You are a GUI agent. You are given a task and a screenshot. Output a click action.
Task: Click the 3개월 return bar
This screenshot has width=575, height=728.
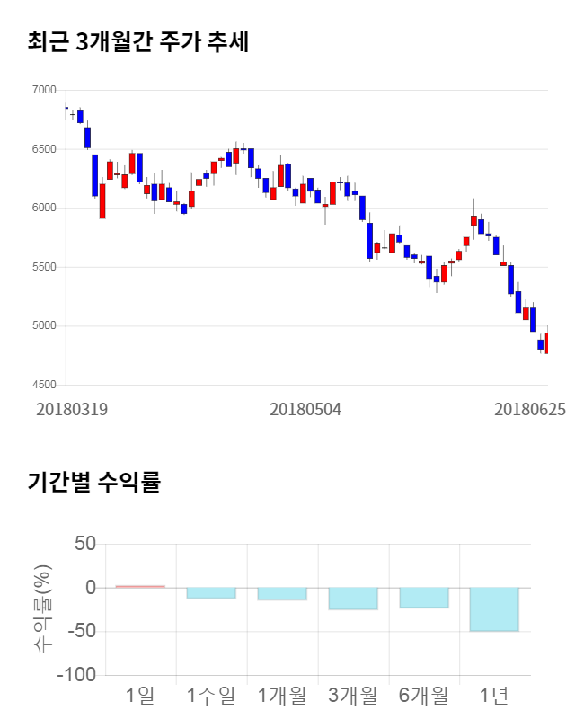(x=352, y=599)
